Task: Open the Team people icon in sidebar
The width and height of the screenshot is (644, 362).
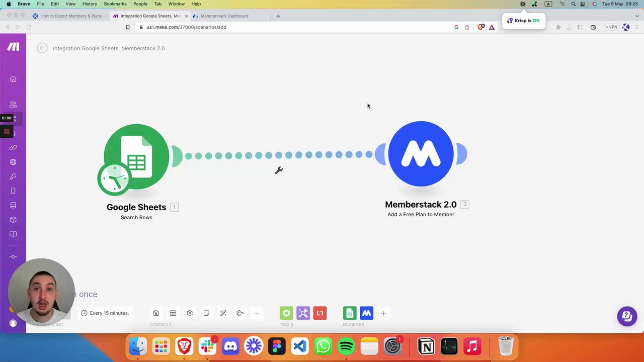Action: tap(13, 104)
